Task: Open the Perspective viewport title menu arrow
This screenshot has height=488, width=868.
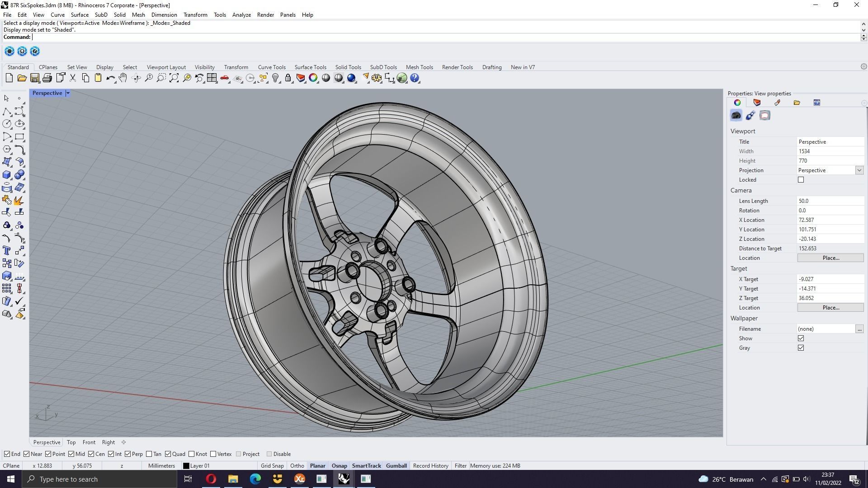Action: [68, 93]
